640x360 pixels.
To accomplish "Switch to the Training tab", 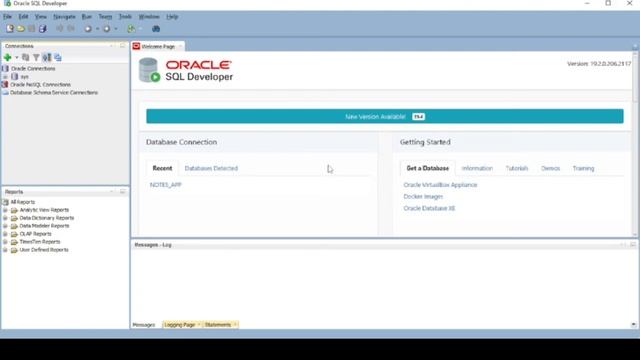I will (583, 168).
